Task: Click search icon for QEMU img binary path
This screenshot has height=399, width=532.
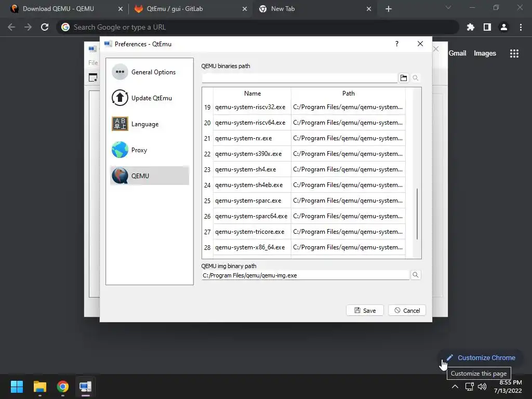Action: pos(415,275)
